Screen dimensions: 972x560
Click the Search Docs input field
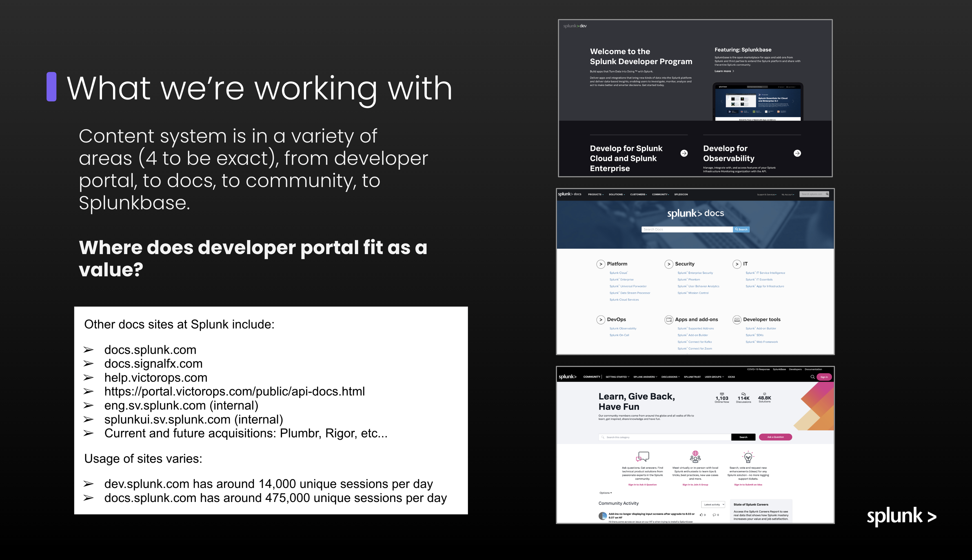pyautogui.click(x=687, y=230)
